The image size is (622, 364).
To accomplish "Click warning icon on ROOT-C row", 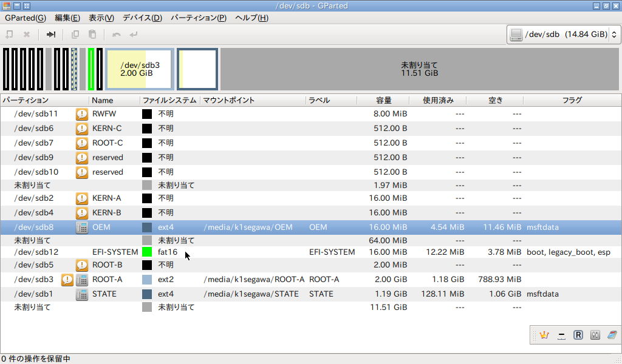I will pos(82,143).
